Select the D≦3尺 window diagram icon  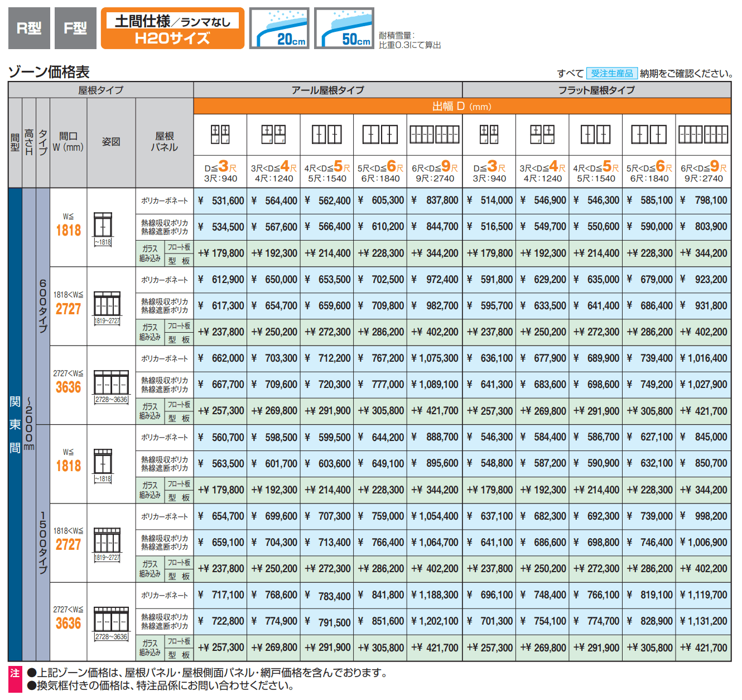click(x=220, y=134)
